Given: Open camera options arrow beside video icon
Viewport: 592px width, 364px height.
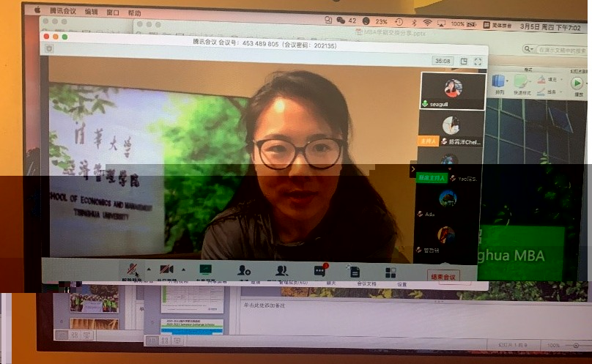Looking at the screenshot, I should (x=183, y=270).
